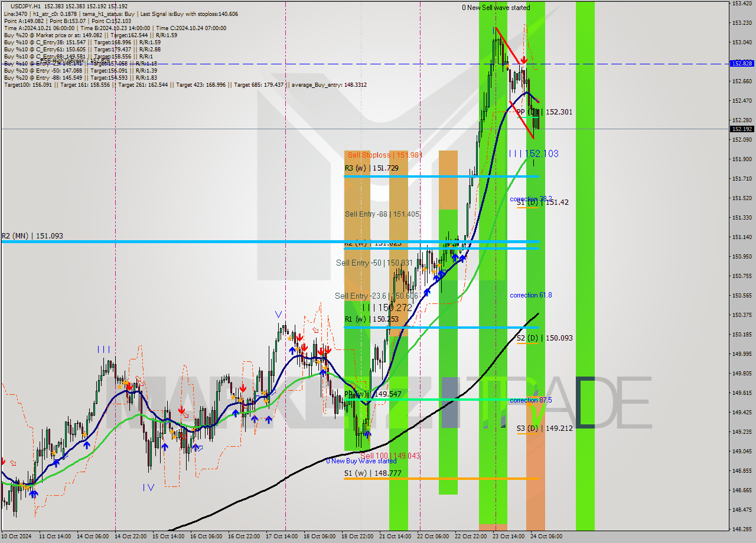This screenshot has height=543, width=756.
Task: Click the 'Sell Entry -88 | 151.405' label
Action: [382, 214]
